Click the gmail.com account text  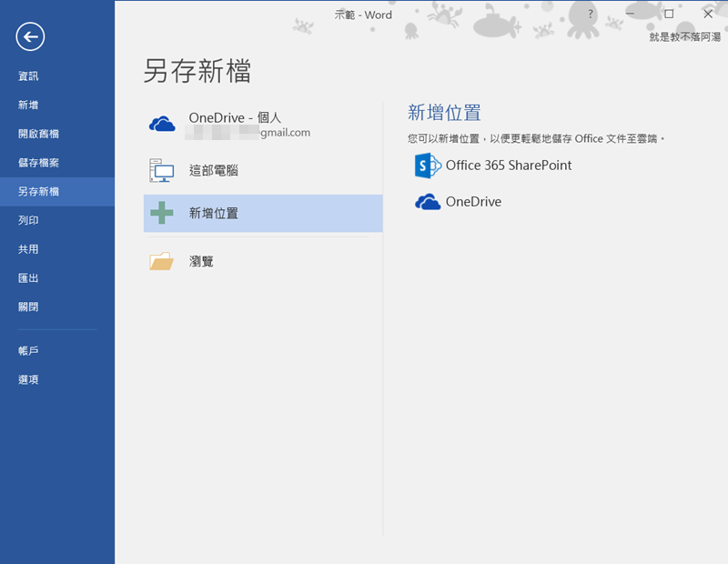(x=285, y=133)
